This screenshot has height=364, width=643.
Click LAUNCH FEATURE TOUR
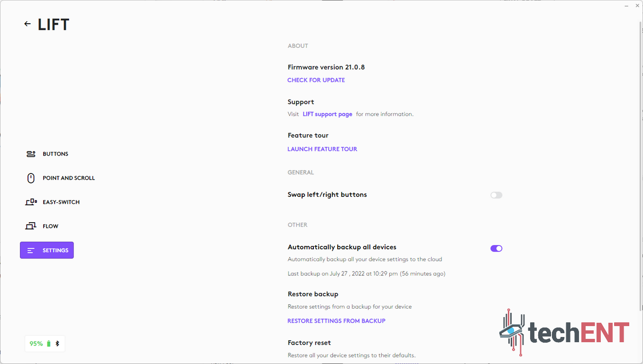322,149
